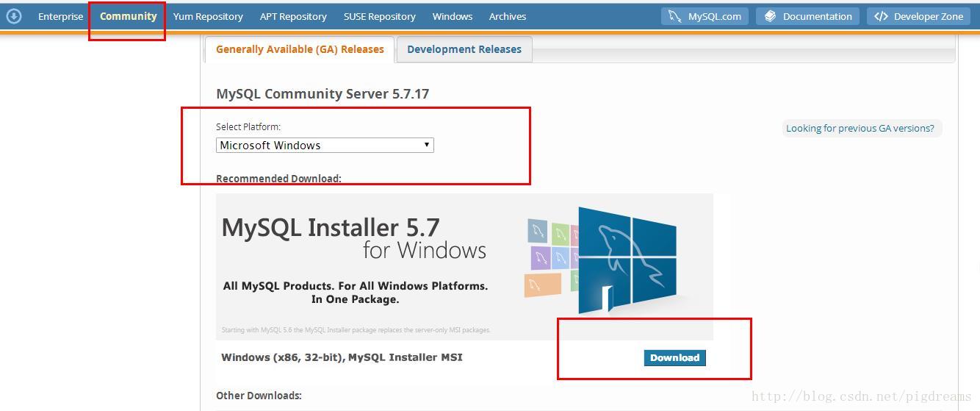Click the book icon beside Documentation
The height and width of the screenshot is (411, 980).
(x=769, y=16)
